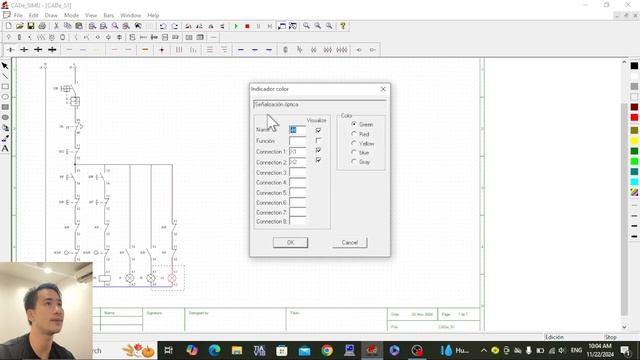Screen dimensions: 640x360
Task: Select Red color radio button
Action: coord(354,134)
